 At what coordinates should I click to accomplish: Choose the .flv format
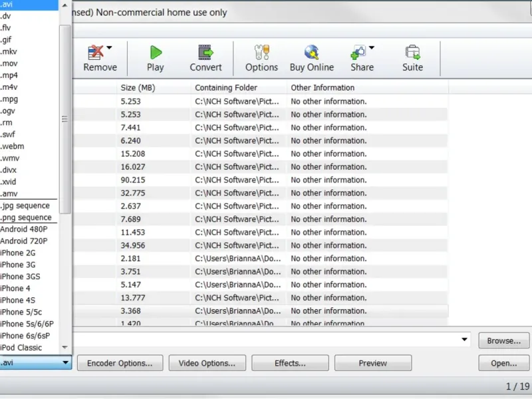point(29,28)
